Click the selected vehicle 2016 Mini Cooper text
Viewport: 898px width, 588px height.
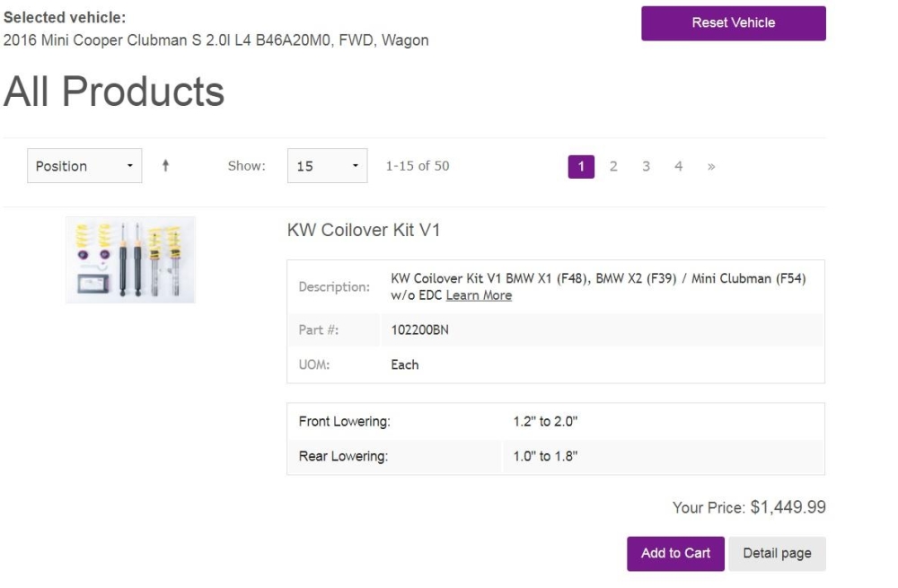click(x=216, y=40)
